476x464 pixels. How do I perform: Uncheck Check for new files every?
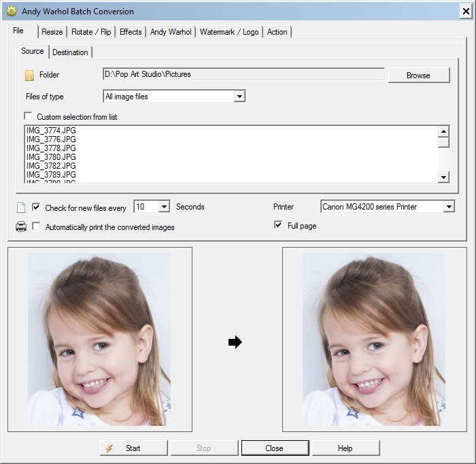[x=36, y=208]
